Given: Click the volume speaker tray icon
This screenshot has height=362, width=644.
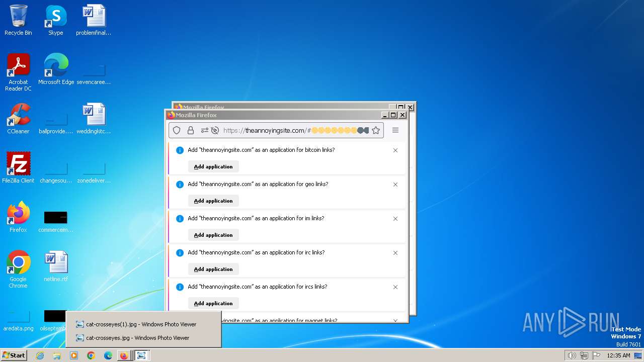Looking at the screenshot, I should tap(572, 355).
